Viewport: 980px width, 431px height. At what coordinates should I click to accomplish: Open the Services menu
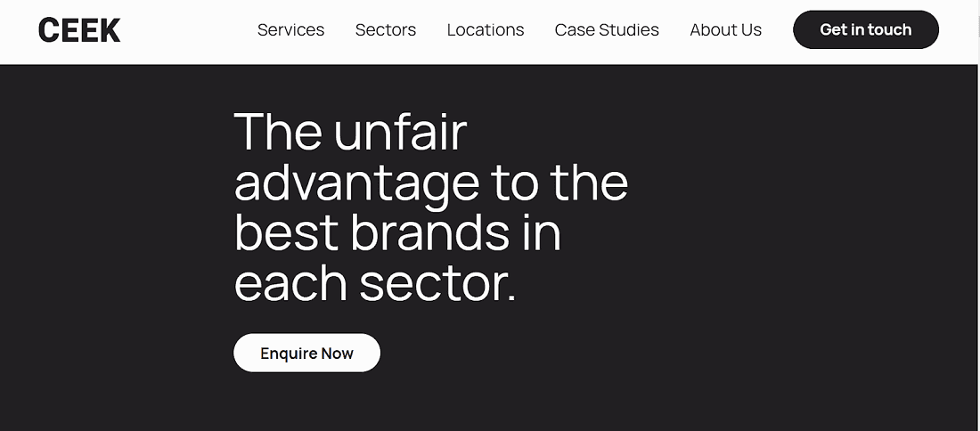[290, 30]
